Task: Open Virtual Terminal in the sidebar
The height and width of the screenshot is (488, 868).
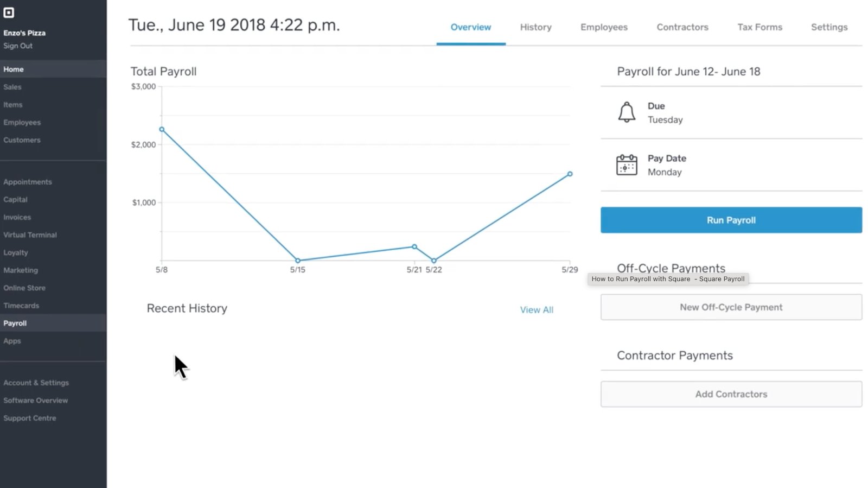Action: tap(30, 235)
